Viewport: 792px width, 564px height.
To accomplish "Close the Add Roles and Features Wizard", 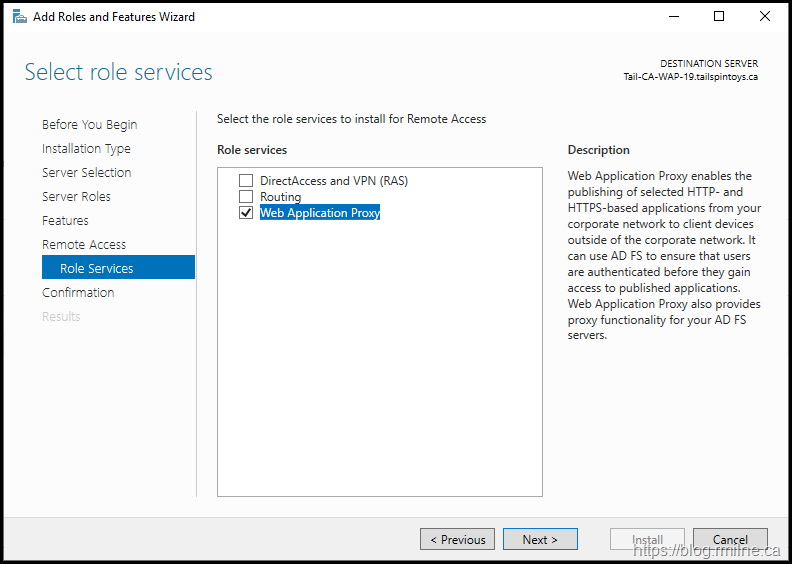I will tap(765, 17).
